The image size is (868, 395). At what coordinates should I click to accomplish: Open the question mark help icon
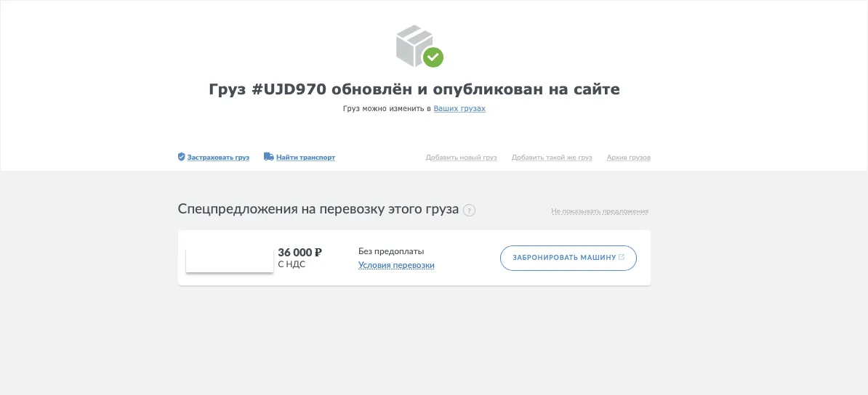point(470,211)
